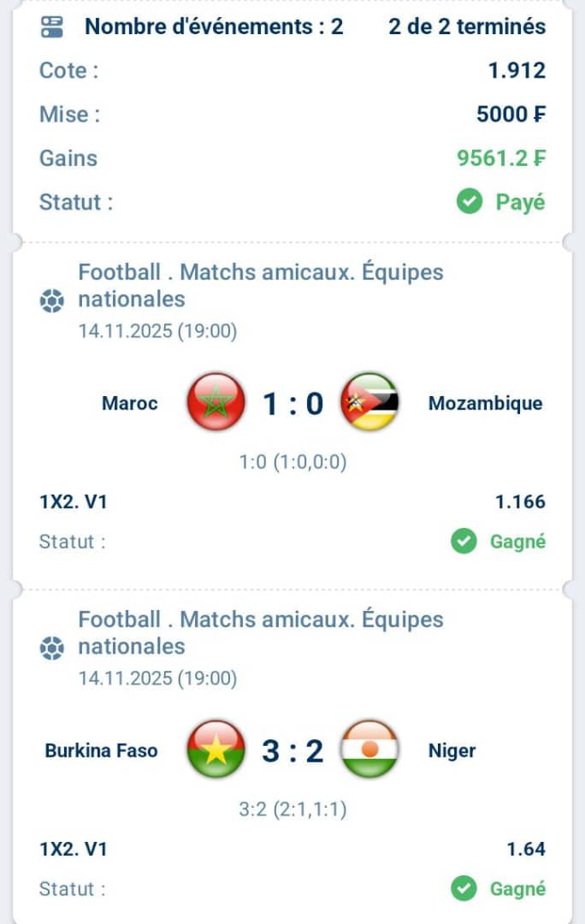Click the 9561.2 F winnings amount
Screen dimensions: 585x924
click(501, 158)
